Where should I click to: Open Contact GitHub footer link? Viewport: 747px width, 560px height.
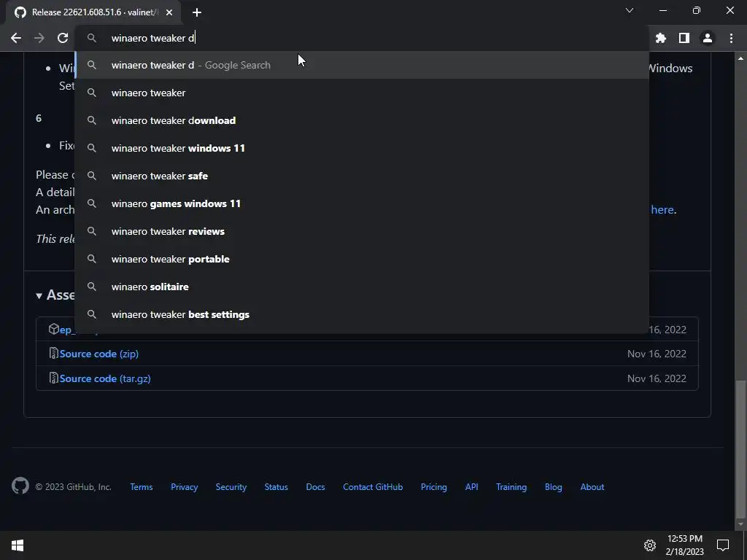pos(373,487)
